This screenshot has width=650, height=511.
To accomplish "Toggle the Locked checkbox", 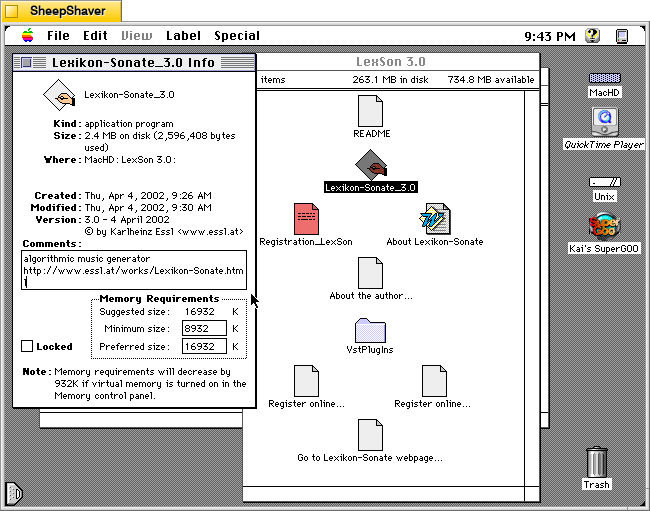I will (x=27, y=346).
